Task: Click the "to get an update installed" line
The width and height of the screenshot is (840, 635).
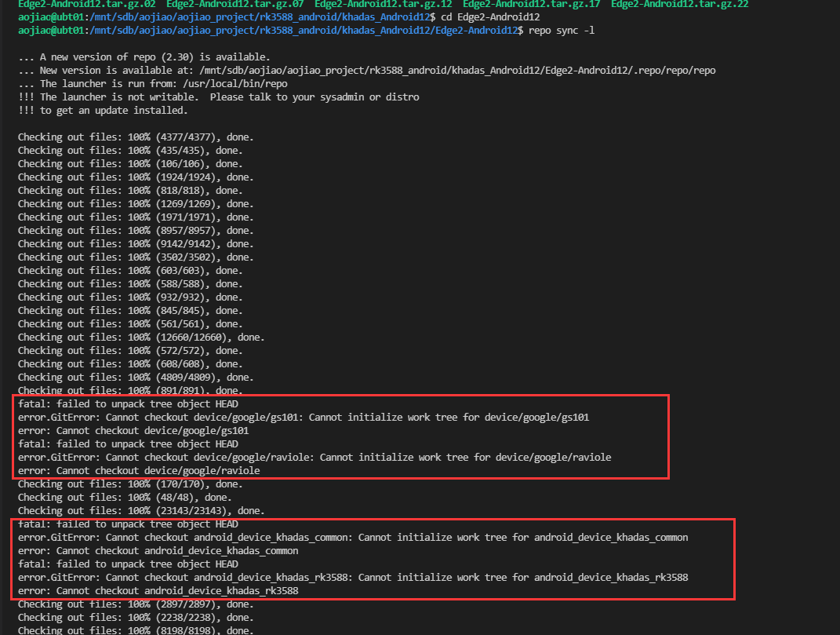Action: (x=103, y=111)
